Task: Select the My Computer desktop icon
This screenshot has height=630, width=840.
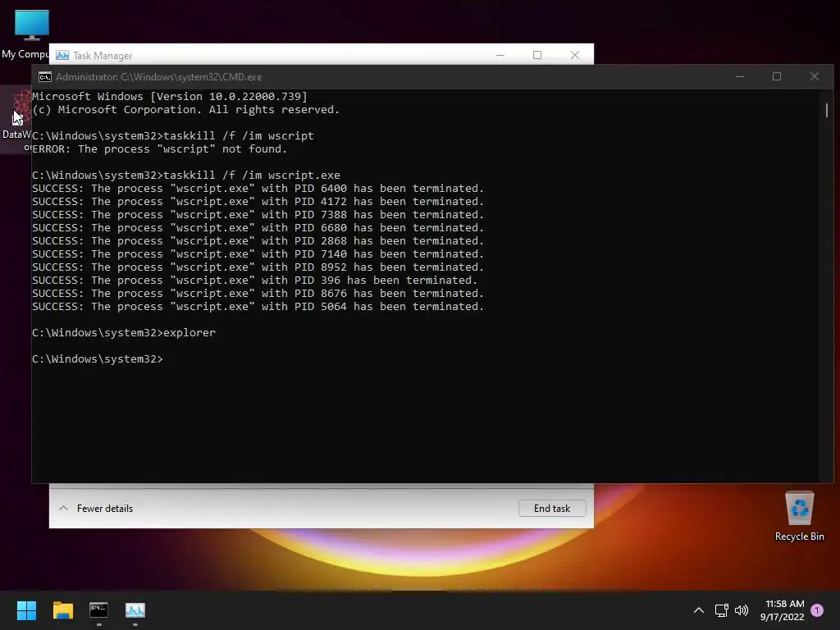Action: pos(25,33)
